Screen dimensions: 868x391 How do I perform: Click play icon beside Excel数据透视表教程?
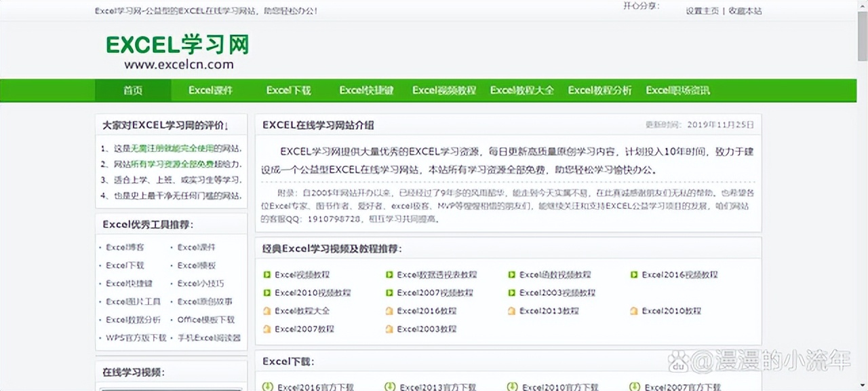pyautogui.click(x=389, y=275)
